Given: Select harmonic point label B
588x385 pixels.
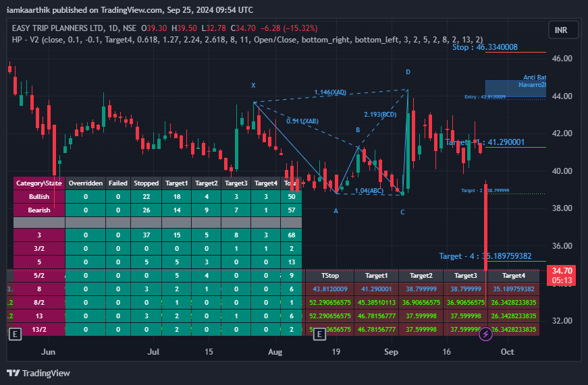Looking at the screenshot, I should tap(358, 130).
